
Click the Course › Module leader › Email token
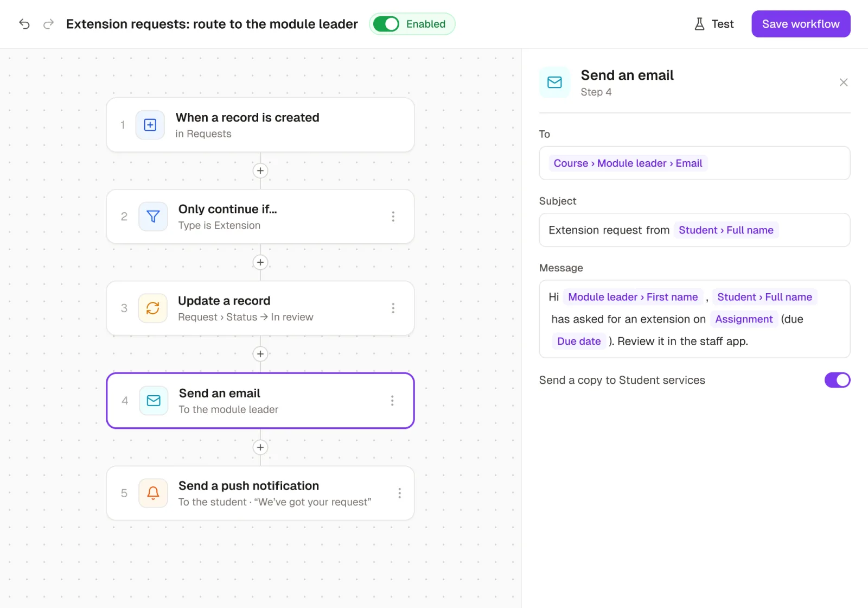628,163
